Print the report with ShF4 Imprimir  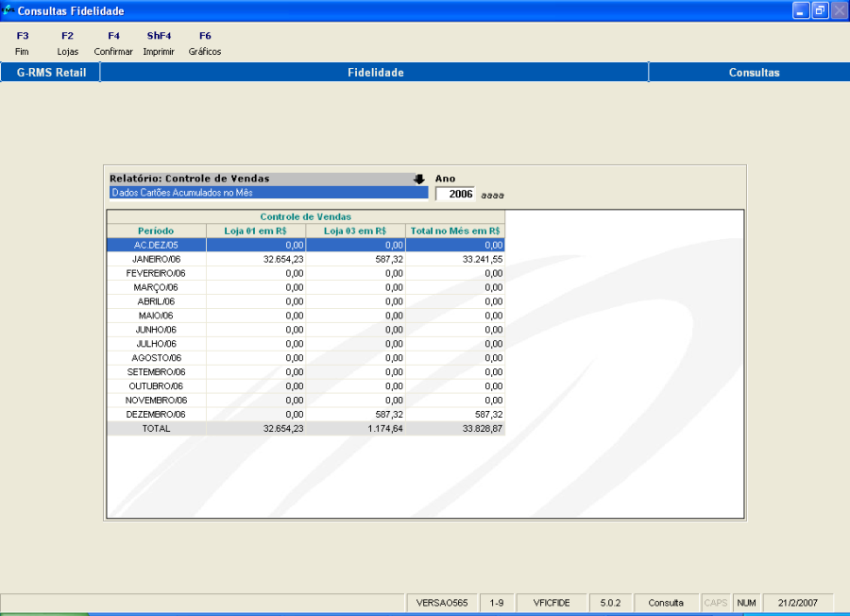pos(159,43)
